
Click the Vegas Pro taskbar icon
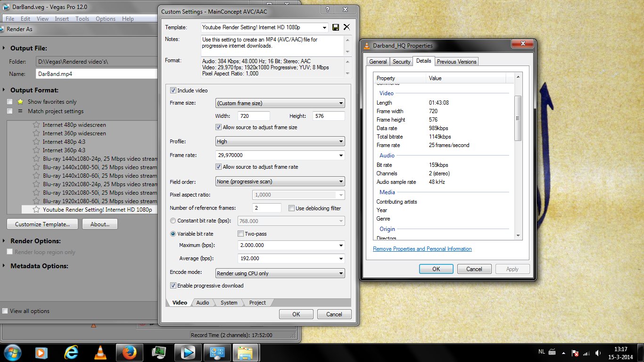(x=188, y=352)
